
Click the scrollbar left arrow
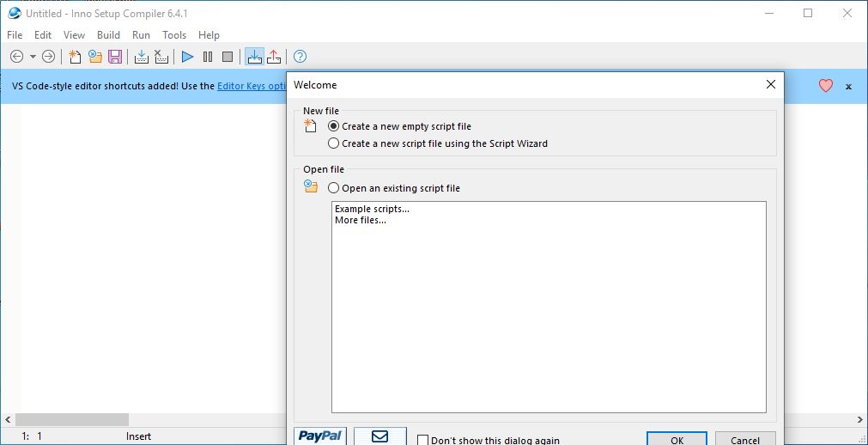(7, 419)
